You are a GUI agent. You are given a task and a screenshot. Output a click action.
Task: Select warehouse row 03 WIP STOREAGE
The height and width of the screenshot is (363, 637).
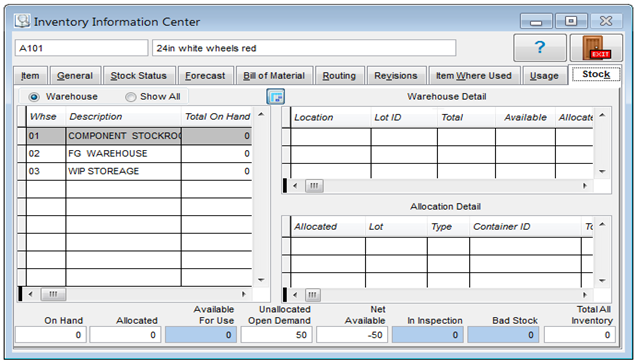(134, 171)
